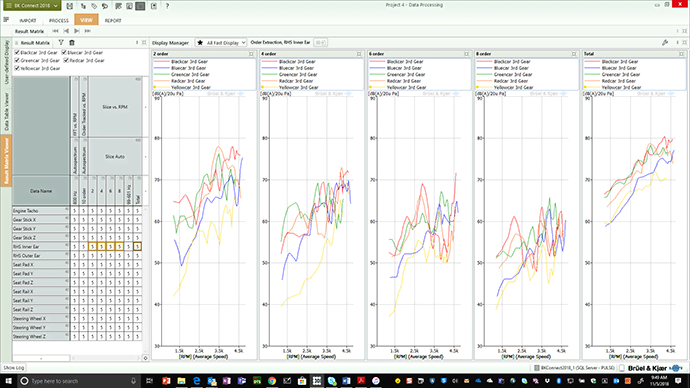Click Yellowcar 3rd Gear legend in Total graph

tap(621, 87)
